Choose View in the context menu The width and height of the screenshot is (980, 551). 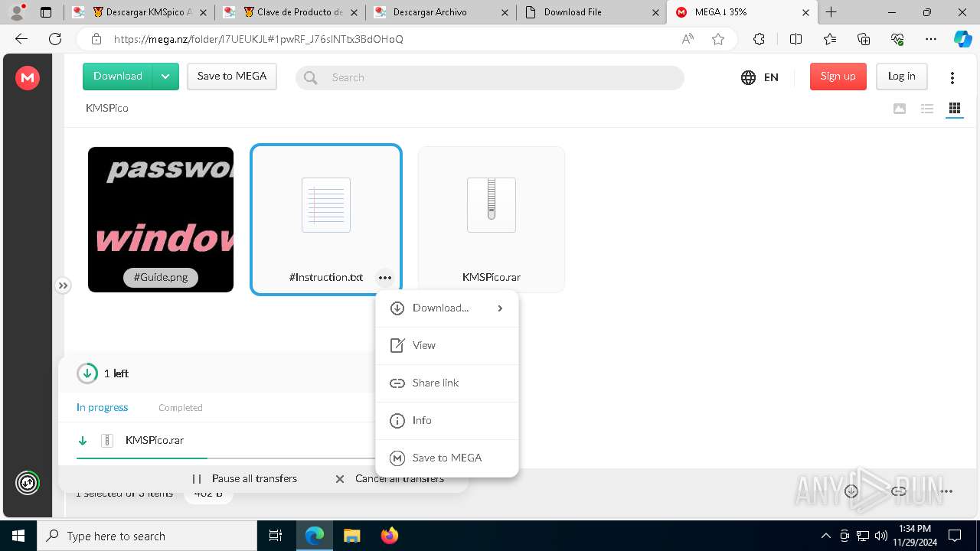pos(447,346)
